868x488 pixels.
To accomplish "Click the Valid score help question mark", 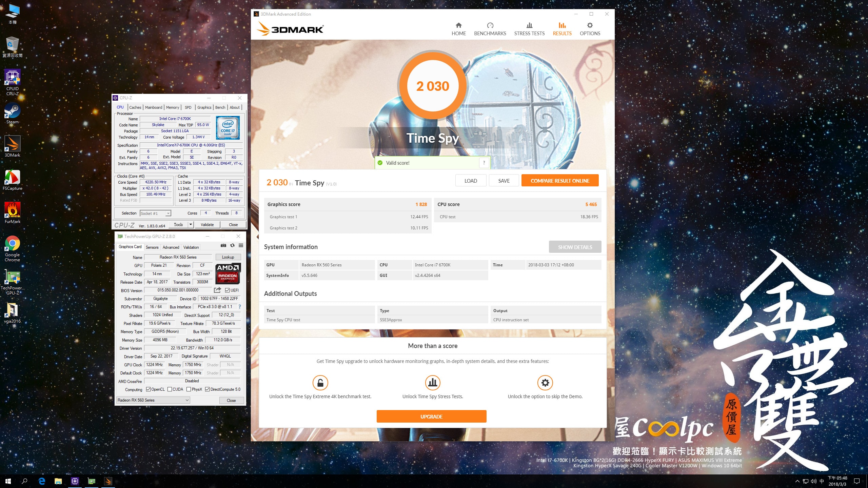I will 484,163.
